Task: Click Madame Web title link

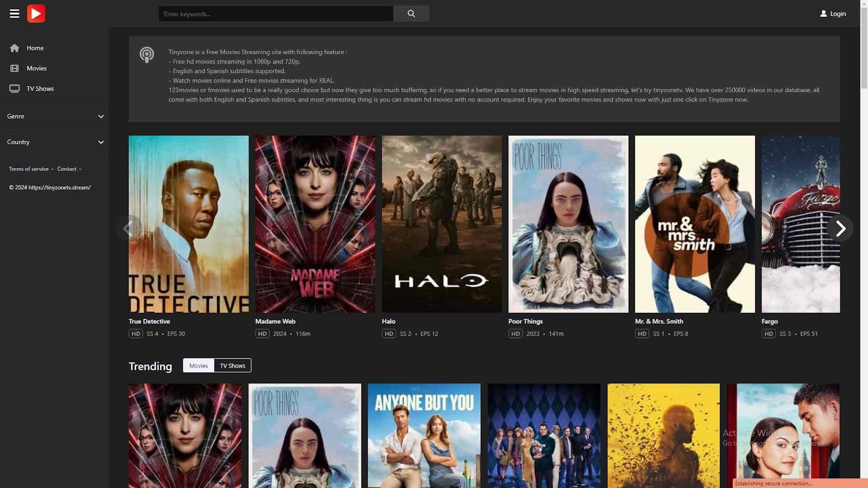Action: [276, 321]
